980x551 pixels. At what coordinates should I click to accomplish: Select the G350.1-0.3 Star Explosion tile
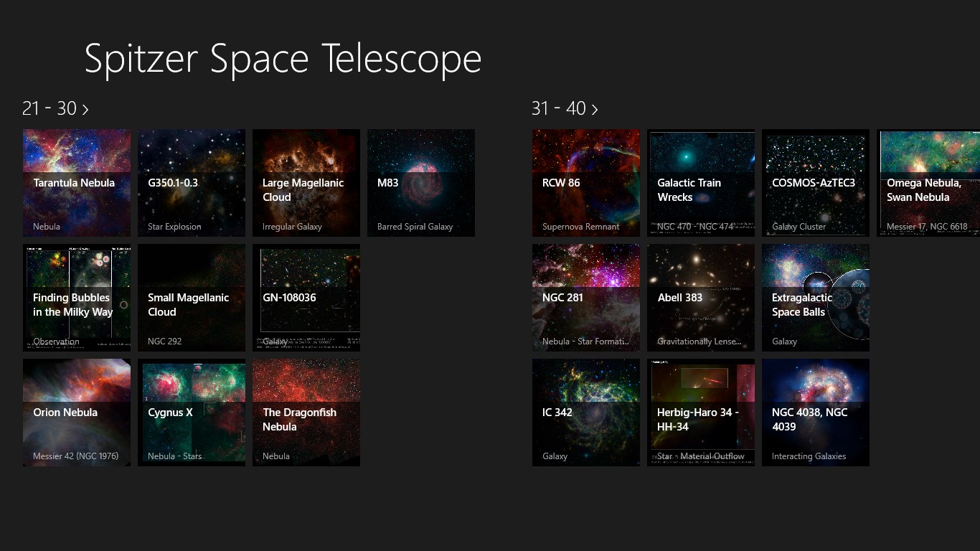(192, 183)
